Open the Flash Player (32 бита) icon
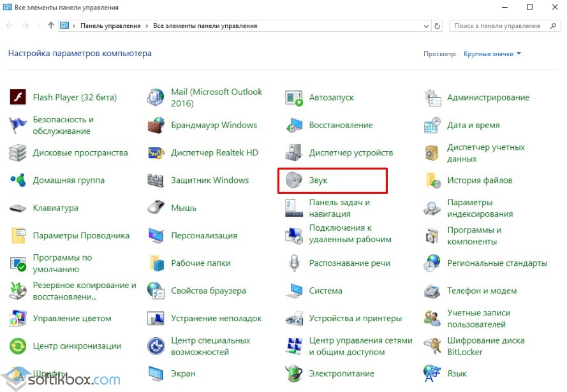The image size is (567, 392). [18, 97]
